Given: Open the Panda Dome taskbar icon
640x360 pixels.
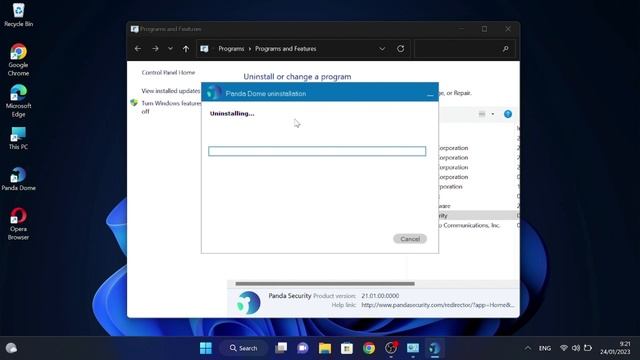Looking at the screenshot, I should (x=434, y=348).
